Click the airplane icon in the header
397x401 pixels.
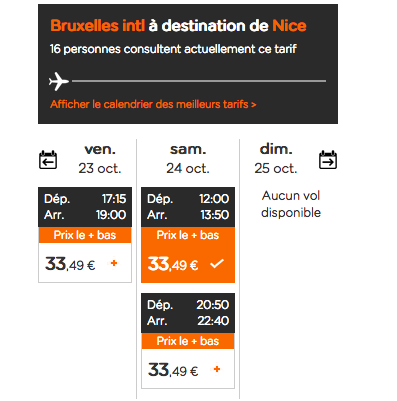click(x=59, y=81)
